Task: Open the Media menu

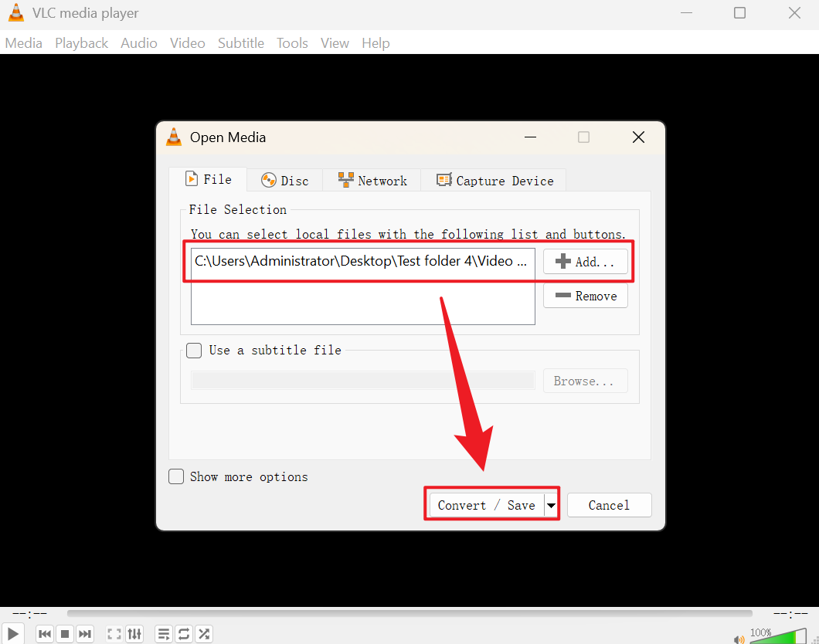Action: tap(23, 42)
